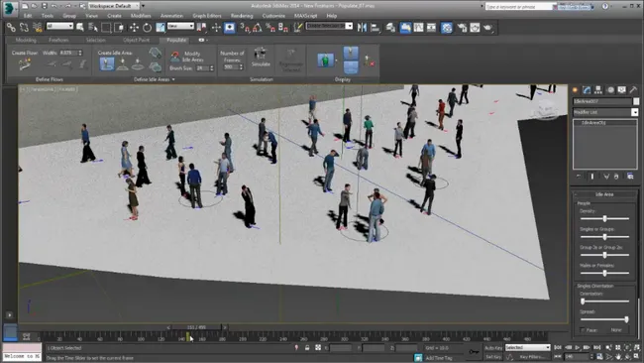644x363 pixels.
Task: Click the Align tool icon
Action: coord(375,28)
